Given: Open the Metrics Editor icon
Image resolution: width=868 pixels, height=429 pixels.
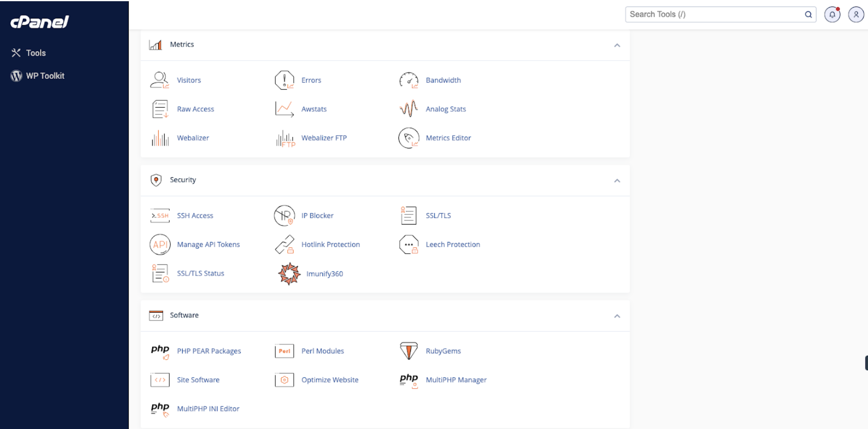Looking at the screenshot, I should [408, 138].
